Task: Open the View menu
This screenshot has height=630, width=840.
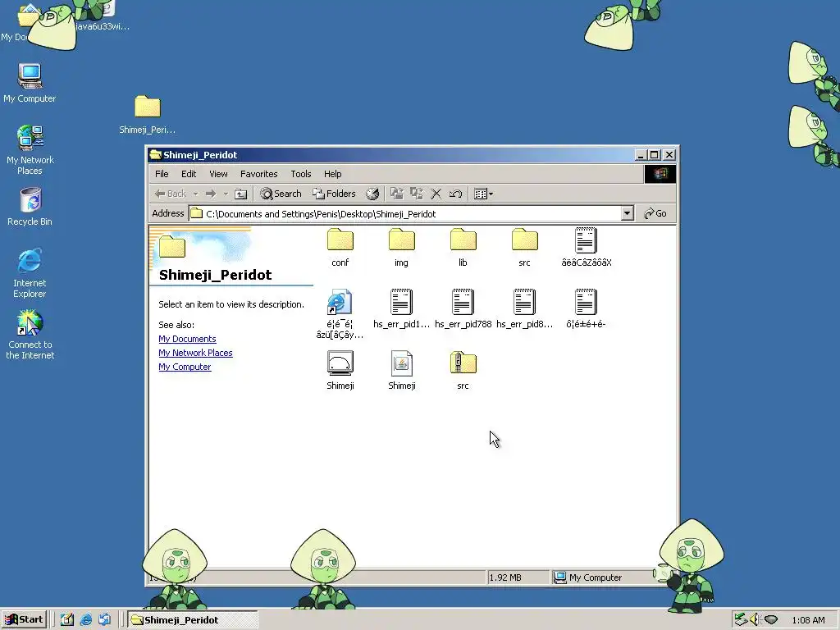Action: pyautogui.click(x=218, y=174)
